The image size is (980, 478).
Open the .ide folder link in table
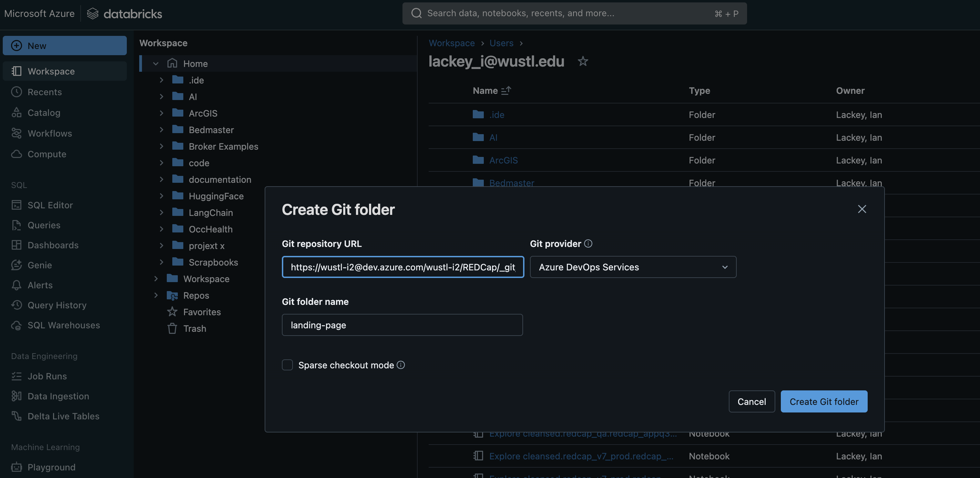[x=497, y=114]
